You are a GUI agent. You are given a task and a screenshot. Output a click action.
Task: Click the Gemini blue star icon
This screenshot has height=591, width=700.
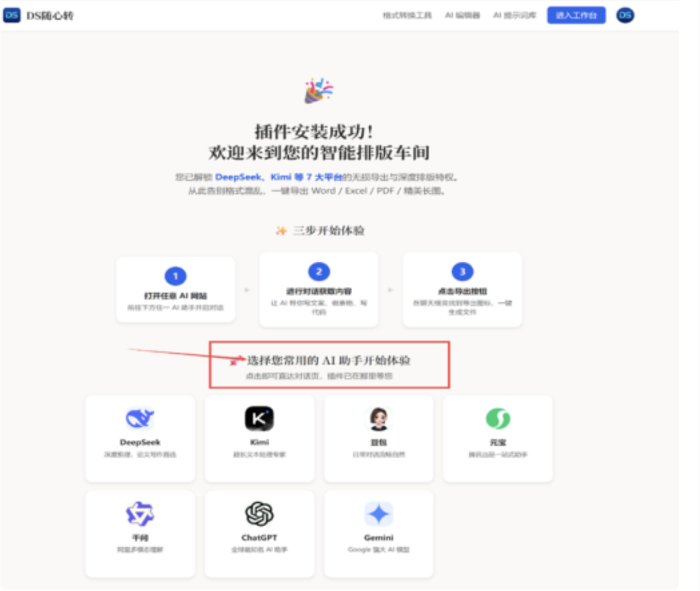click(x=379, y=514)
